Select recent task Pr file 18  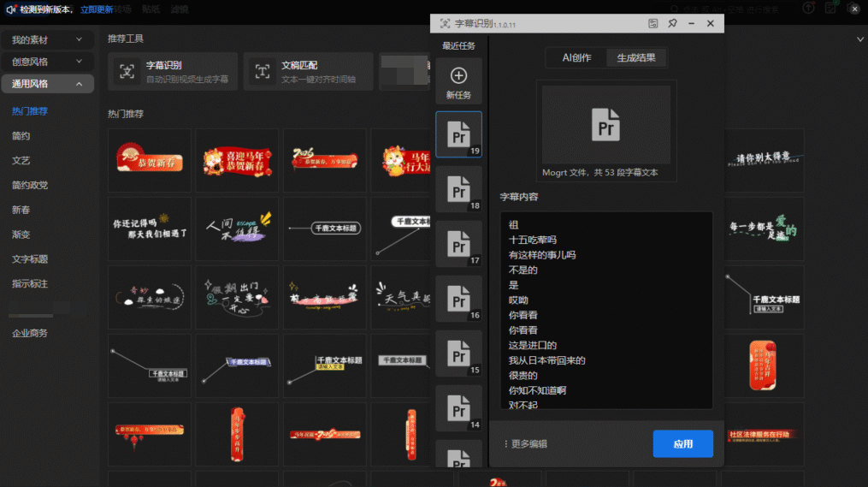(458, 189)
